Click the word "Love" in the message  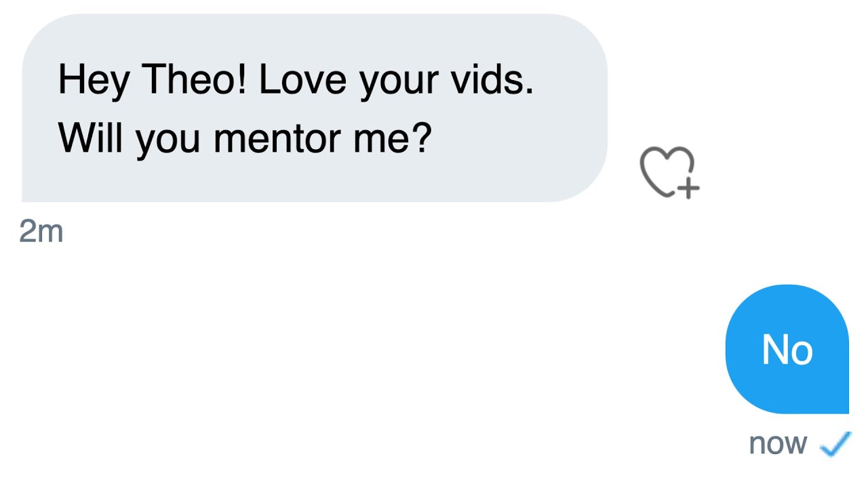[x=303, y=79]
